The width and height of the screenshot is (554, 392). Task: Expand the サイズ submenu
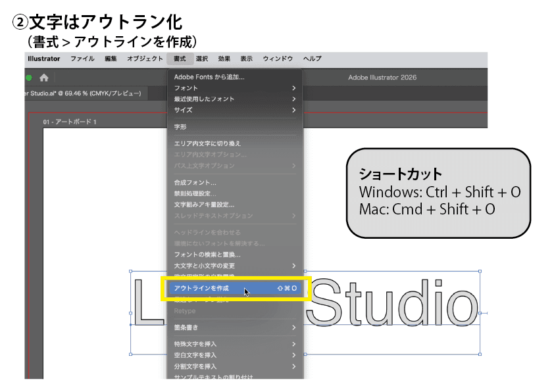[235, 110]
